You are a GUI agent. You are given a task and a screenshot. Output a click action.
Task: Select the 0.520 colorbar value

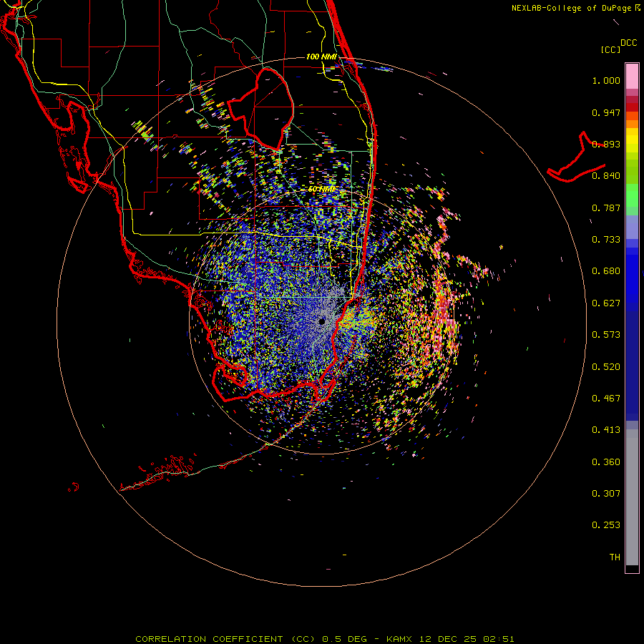click(x=606, y=367)
